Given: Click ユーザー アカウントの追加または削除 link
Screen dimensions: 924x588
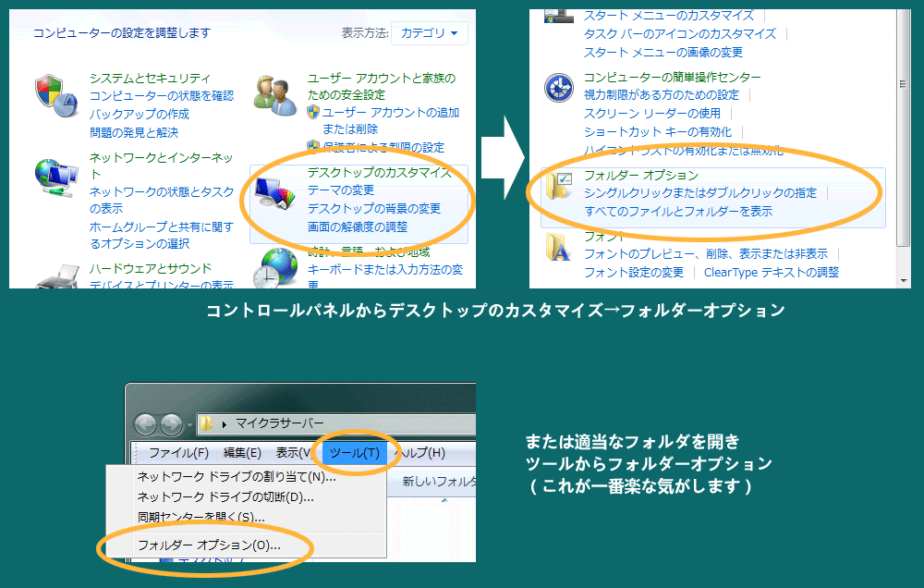Looking at the screenshot, I should 391,120.
